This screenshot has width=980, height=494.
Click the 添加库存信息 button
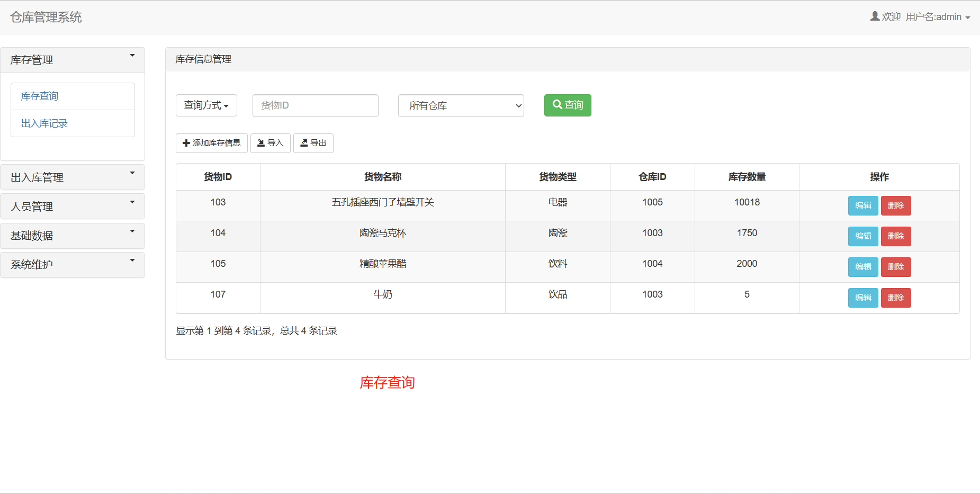(x=212, y=143)
